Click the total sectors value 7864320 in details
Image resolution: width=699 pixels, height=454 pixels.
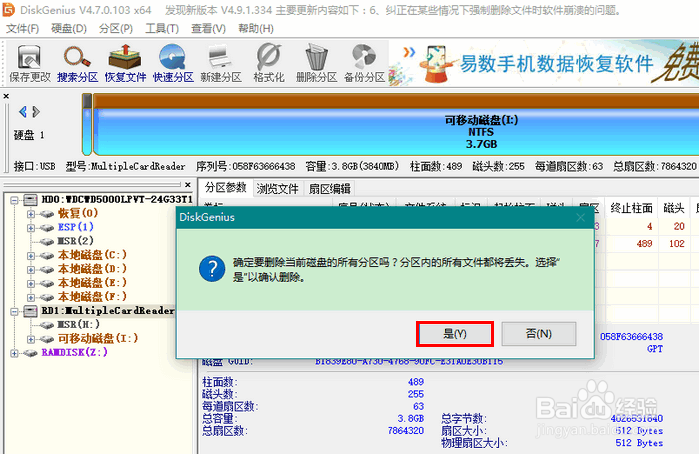point(406,431)
